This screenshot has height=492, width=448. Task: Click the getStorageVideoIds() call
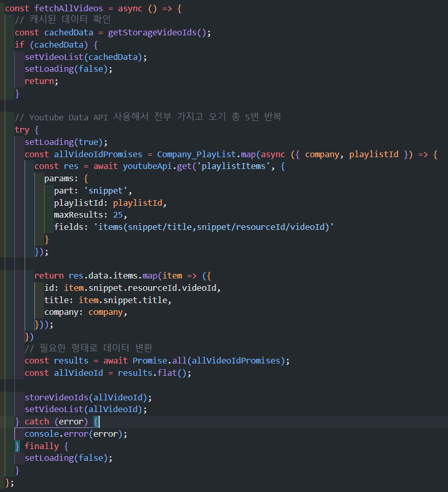(157, 33)
